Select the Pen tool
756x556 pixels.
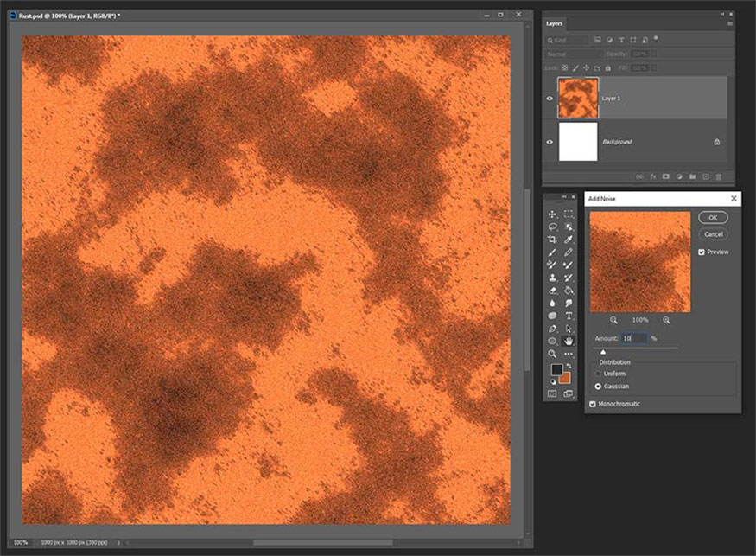(x=553, y=329)
